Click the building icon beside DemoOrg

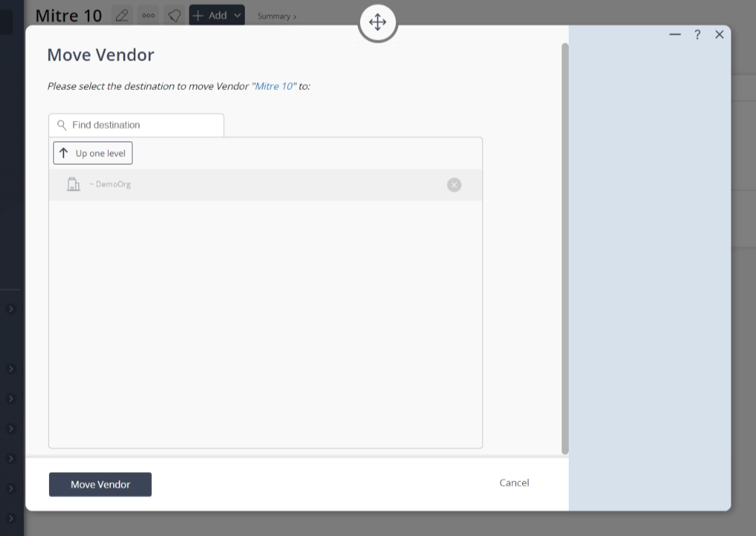coord(73,184)
